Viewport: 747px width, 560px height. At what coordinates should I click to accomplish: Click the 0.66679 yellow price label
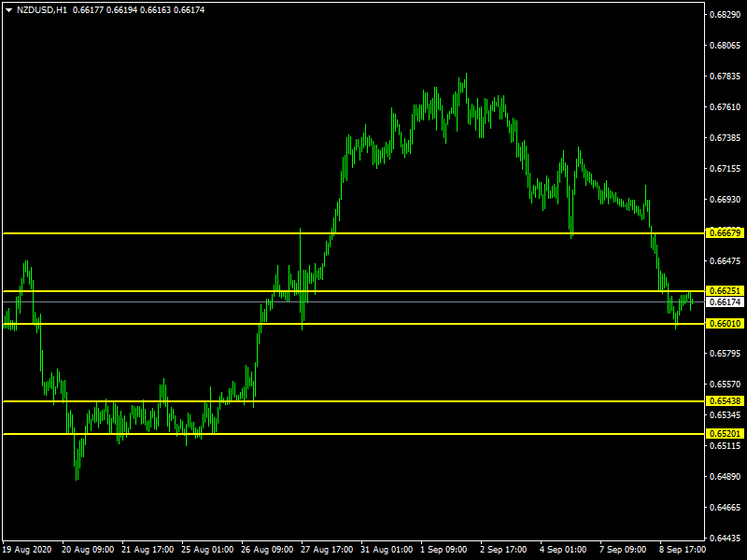tap(726, 233)
